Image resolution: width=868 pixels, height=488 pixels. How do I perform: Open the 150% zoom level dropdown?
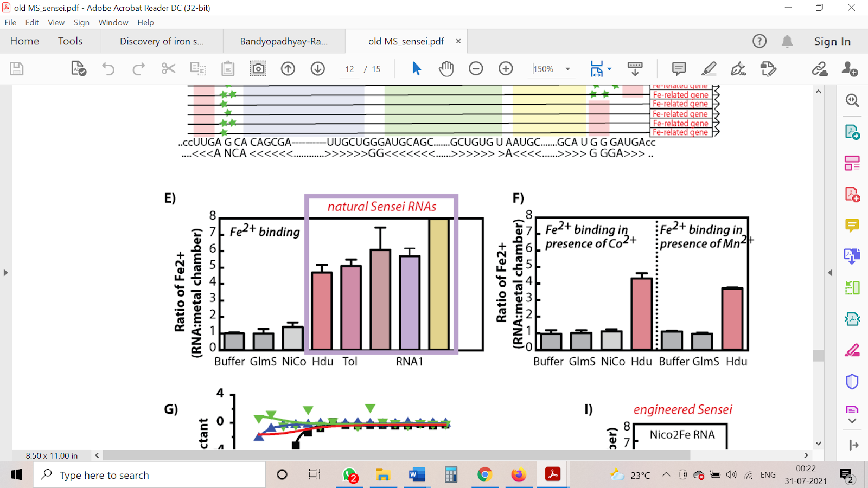pyautogui.click(x=567, y=69)
